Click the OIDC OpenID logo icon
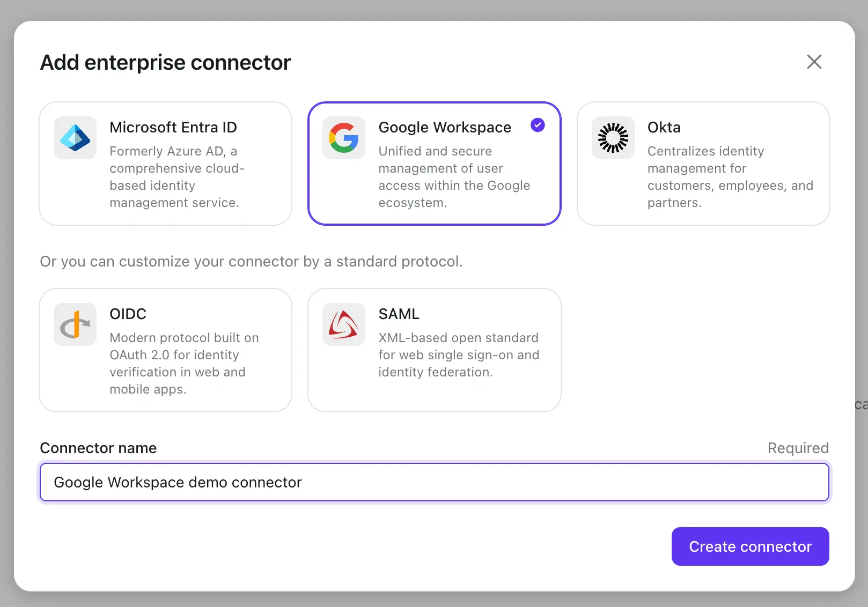Screen dimensions: 868x607 (x=75, y=324)
